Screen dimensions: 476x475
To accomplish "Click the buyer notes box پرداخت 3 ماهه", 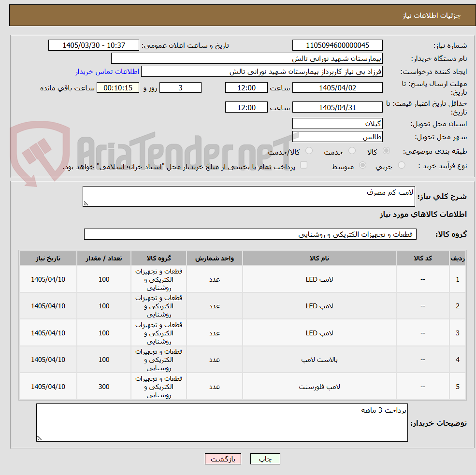I will [x=222, y=422].
